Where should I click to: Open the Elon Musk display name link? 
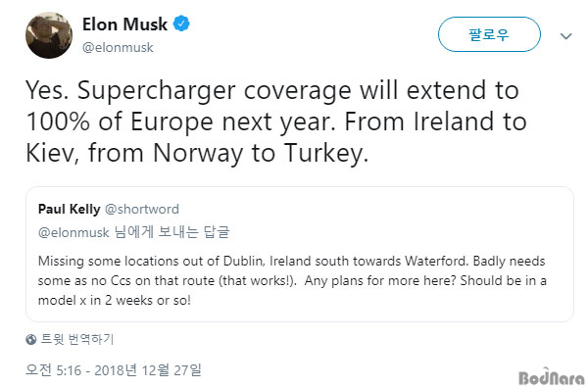pos(124,24)
